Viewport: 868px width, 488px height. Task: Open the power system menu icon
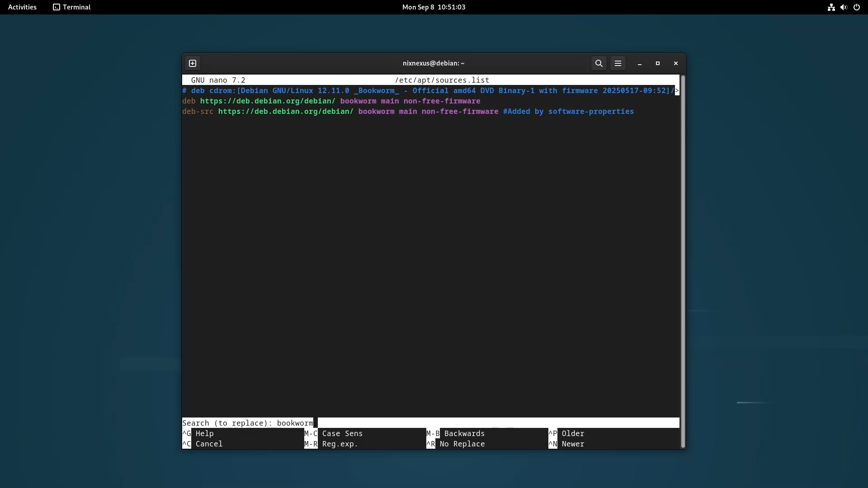pyautogui.click(x=857, y=7)
